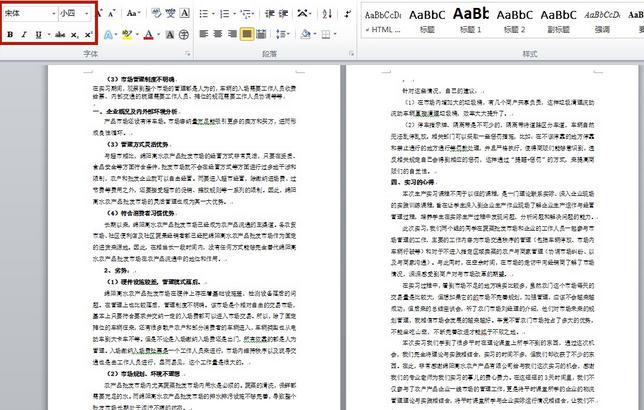The width and height of the screenshot is (644, 410).
Task: Apply subscript to selected text
Action: coord(75,35)
